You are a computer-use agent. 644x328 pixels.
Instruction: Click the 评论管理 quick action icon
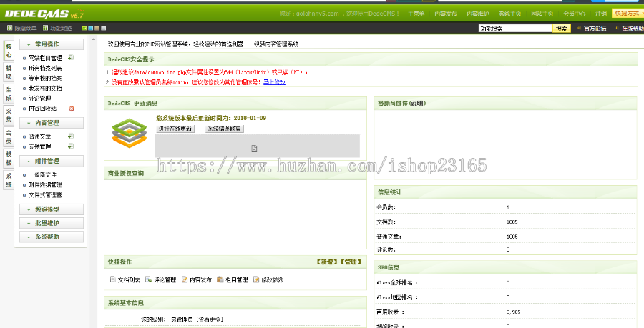[149, 279]
